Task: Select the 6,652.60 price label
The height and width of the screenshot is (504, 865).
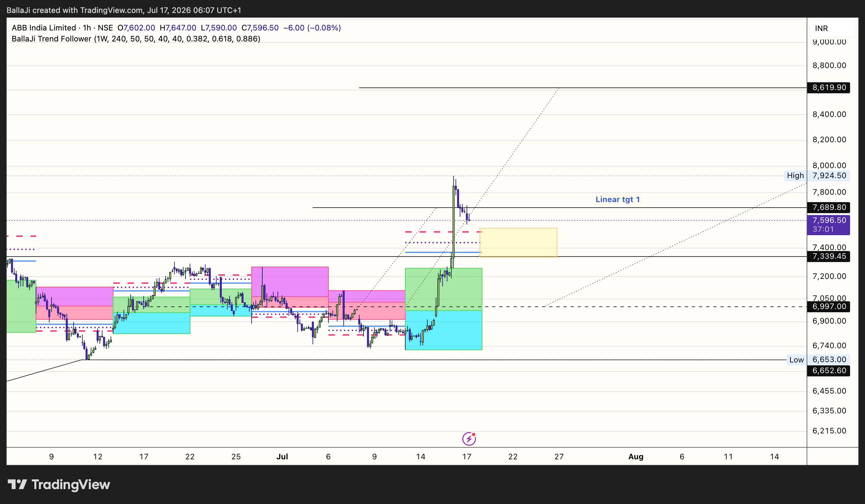Action: [x=829, y=371]
